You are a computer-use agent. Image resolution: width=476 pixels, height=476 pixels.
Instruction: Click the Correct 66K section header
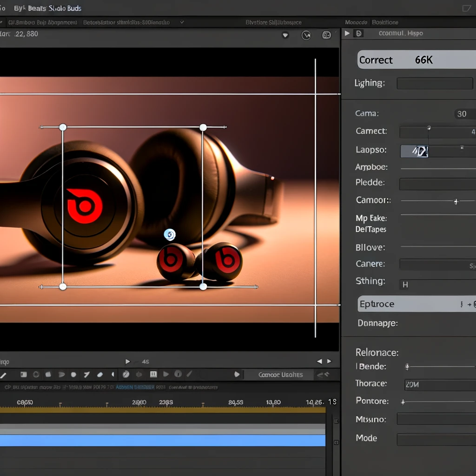point(416,59)
